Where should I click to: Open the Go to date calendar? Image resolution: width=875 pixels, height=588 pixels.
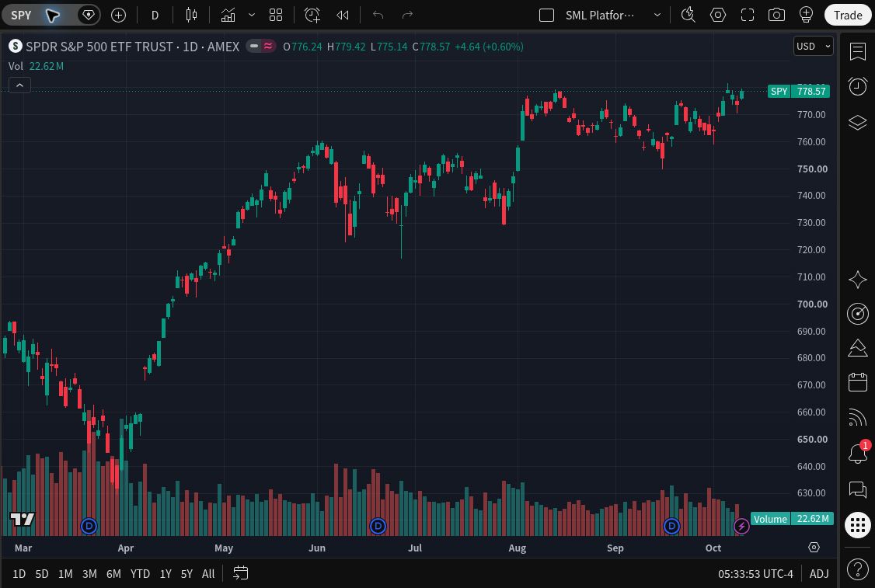[241, 573]
